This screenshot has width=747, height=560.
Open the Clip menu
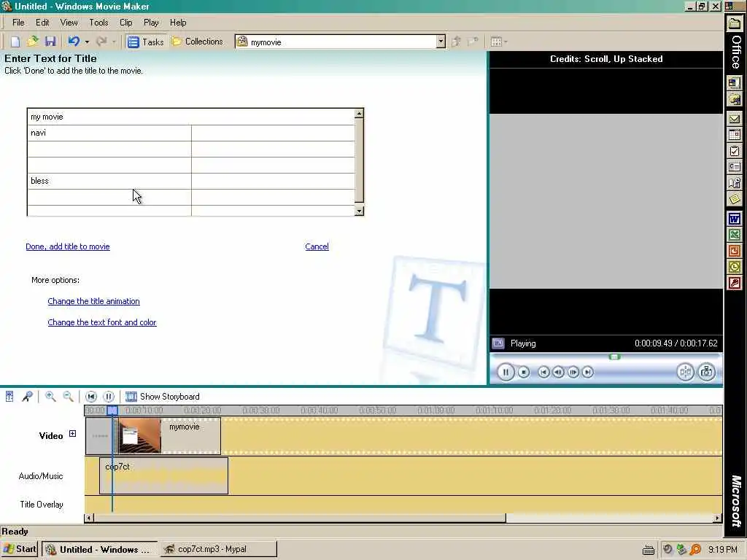click(x=125, y=23)
